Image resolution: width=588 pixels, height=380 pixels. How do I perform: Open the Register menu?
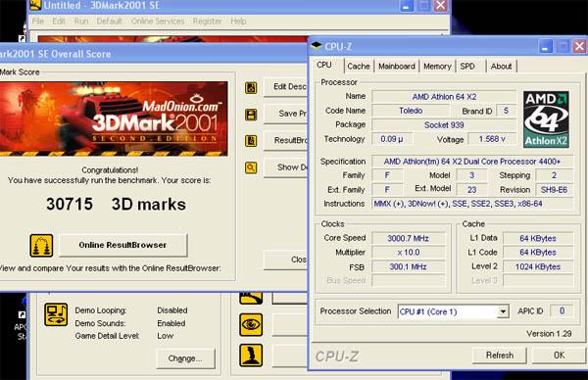208,21
